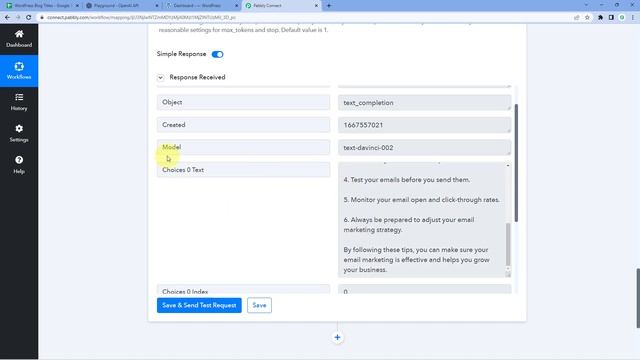Viewport: 640px width, 360px height.
Task: Open a new browser tab
Action: 329,6
